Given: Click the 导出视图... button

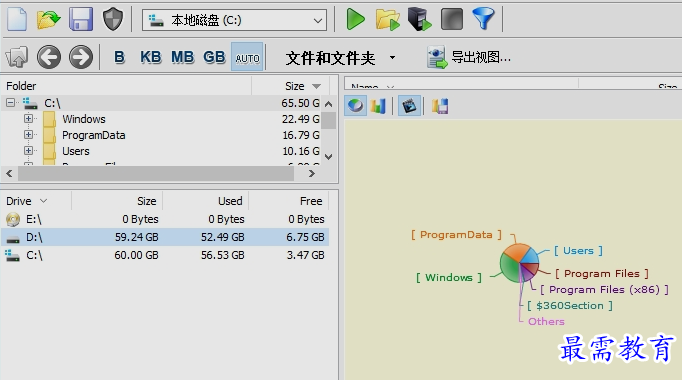Looking at the screenshot, I should pos(469,57).
